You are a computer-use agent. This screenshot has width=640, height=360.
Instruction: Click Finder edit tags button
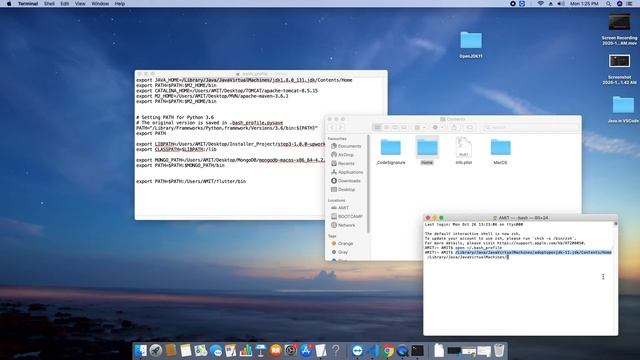coord(469,128)
